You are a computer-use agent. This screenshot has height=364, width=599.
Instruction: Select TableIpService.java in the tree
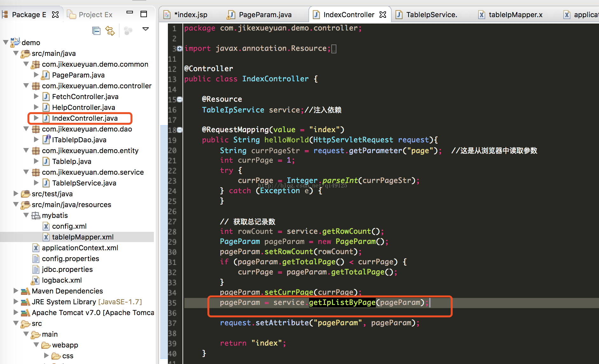coord(84,183)
